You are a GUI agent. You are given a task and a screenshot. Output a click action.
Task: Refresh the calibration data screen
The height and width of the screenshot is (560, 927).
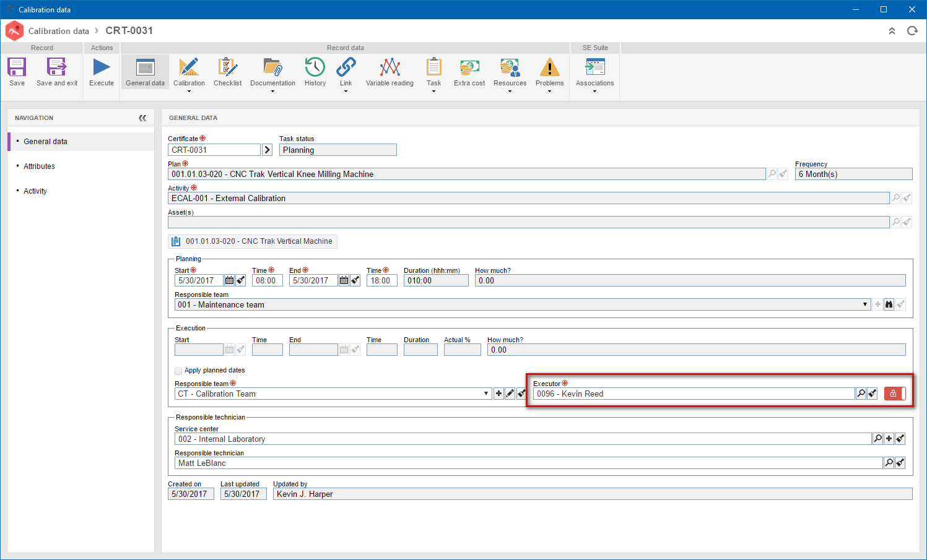(x=912, y=31)
